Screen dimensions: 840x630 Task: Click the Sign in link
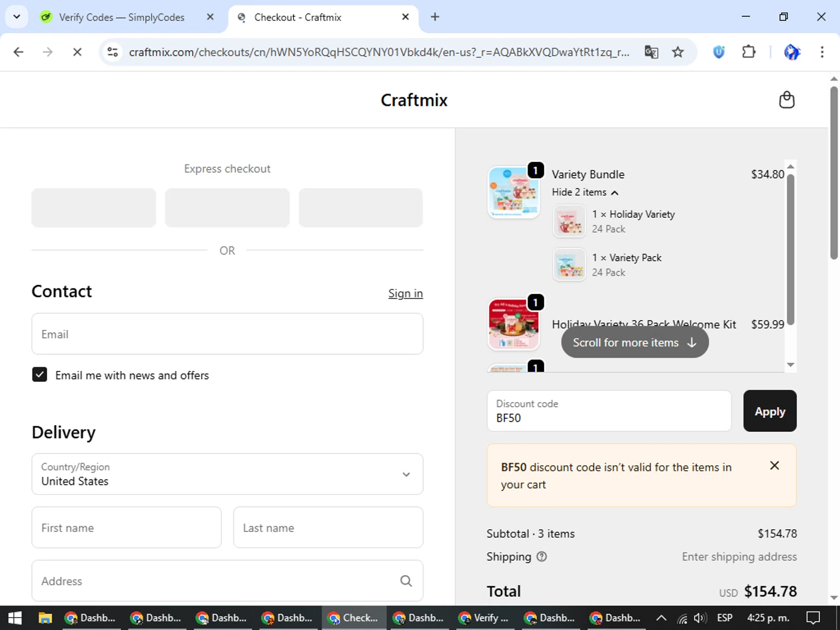(405, 293)
